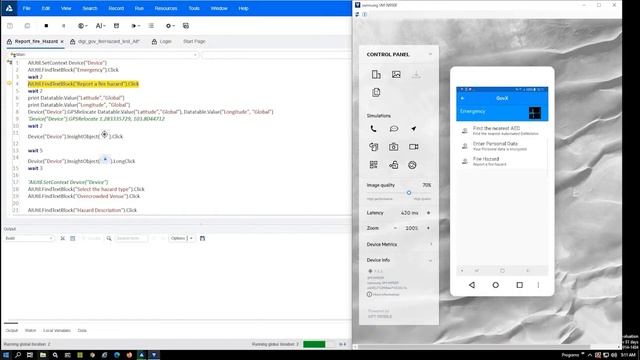640x360 pixels.
Task: Click the unlock device simulation icon
Action: [393, 165]
